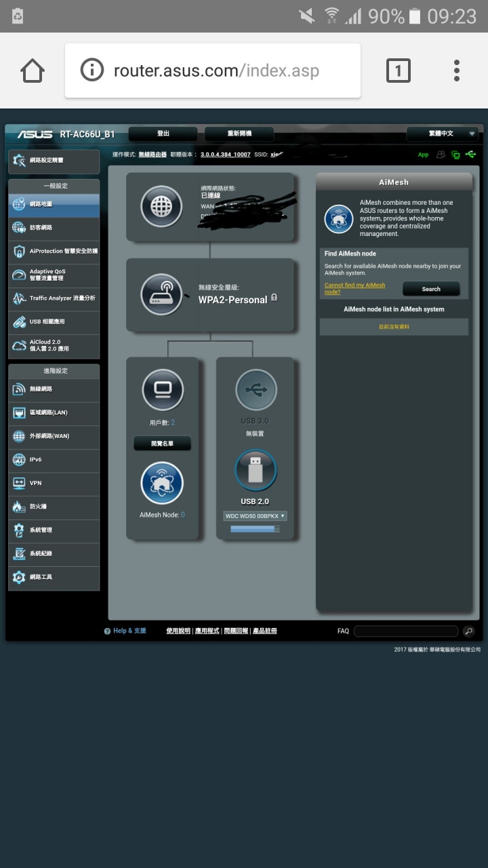Image resolution: width=488 pixels, height=868 pixels.
Task: Open AiProtection 智慧安全防護 menu item
Action: [x=54, y=251]
